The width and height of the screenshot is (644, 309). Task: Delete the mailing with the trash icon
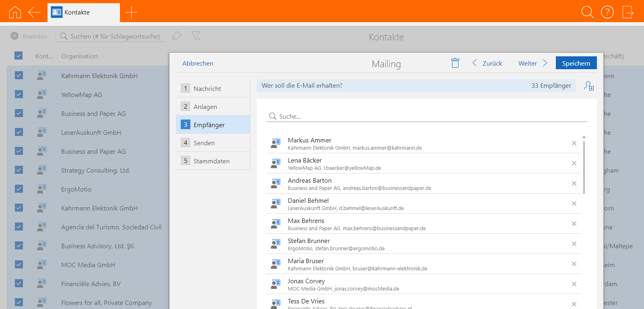[x=455, y=63]
